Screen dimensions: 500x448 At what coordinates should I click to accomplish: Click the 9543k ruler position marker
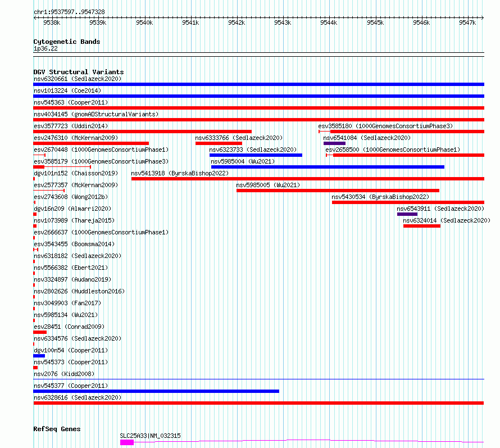coord(283,22)
